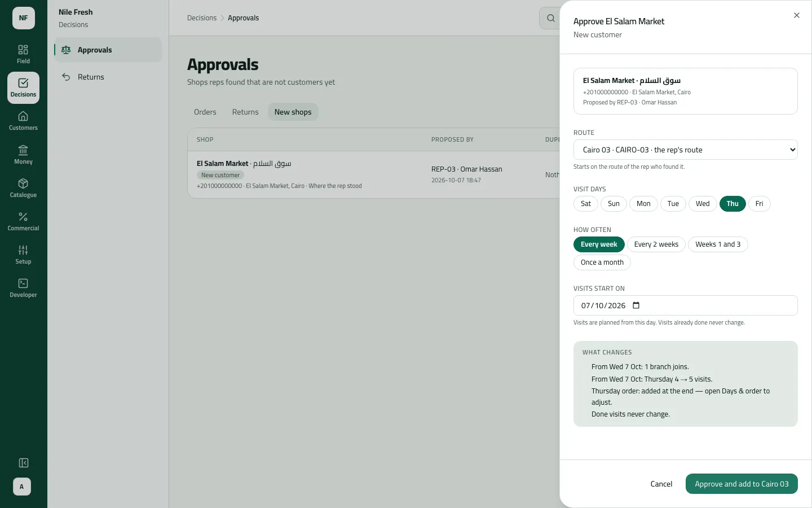
Task: Open the Field section icon
Action: pyautogui.click(x=23, y=54)
